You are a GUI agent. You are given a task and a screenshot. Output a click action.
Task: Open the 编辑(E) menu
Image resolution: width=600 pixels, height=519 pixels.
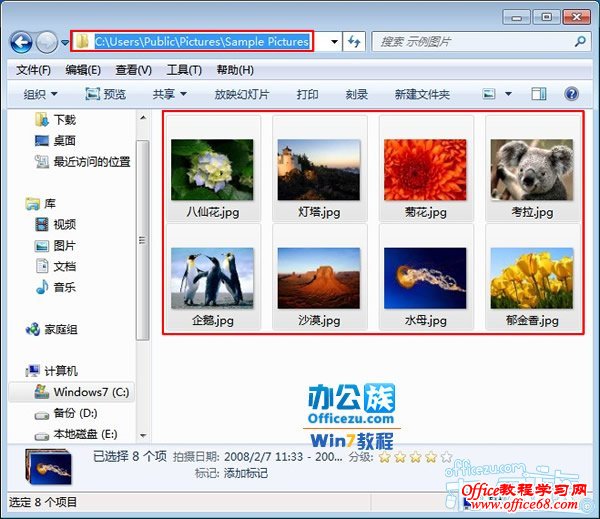pos(83,70)
